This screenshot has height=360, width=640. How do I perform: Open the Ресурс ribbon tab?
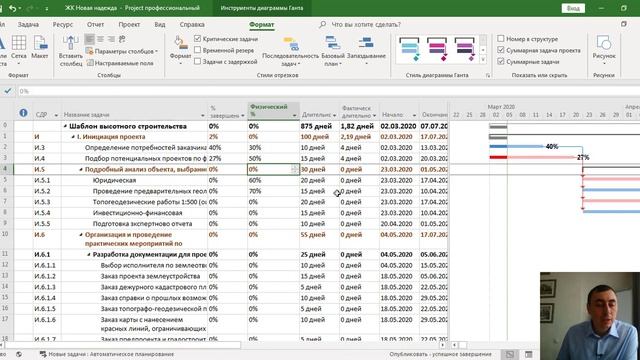coord(62,24)
